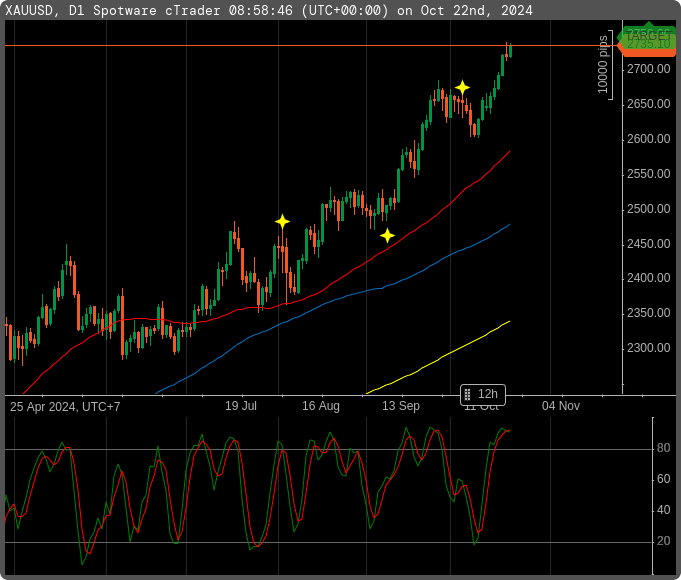Select the green TARGET price tag
The image size is (681, 580).
click(649, 34)
